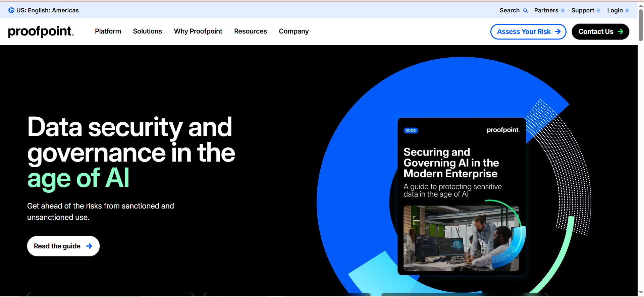This screenshot has height=297, width=644.
Task: Expand the Partners dropdown chevron
Action: pos(563,11)
